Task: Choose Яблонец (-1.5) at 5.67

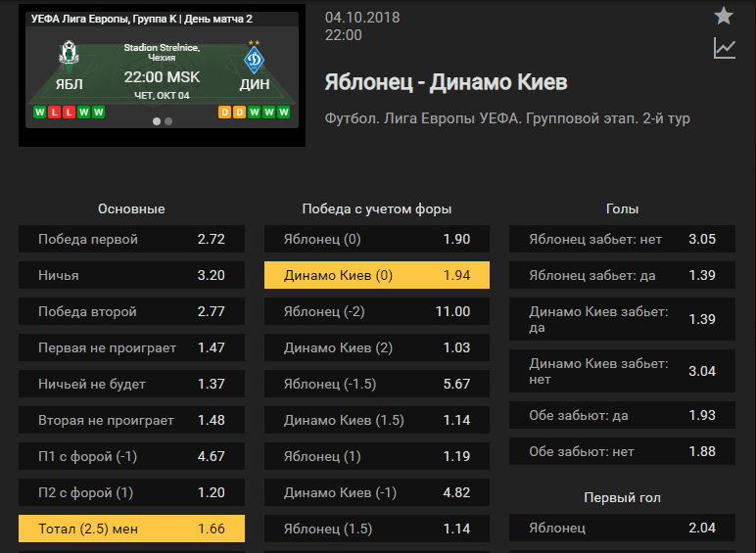Action: 377,384
